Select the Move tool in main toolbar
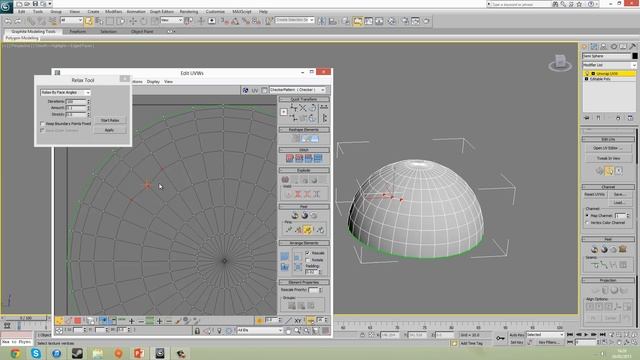This screenshot has width=640, height=360. [x=133, y=21]
